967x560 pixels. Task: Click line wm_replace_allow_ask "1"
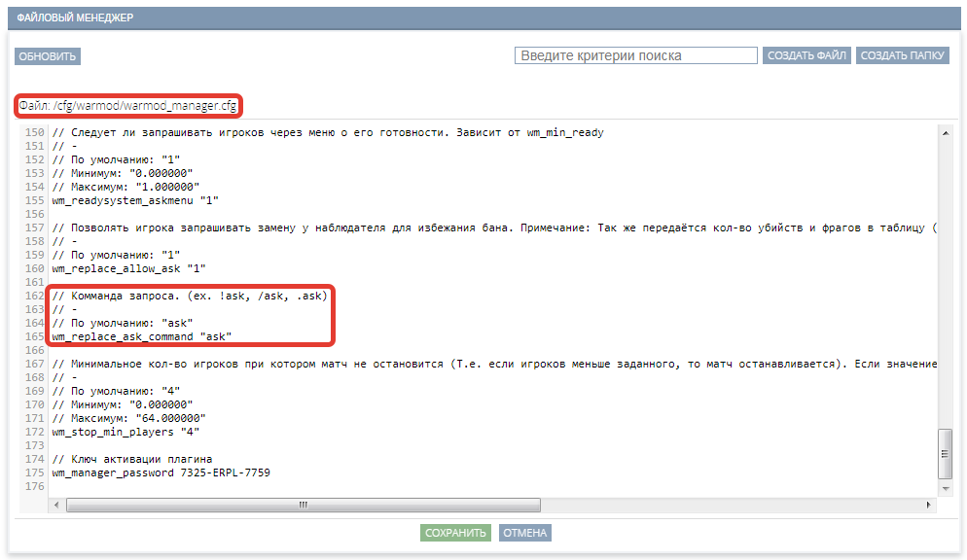(128, 268)
